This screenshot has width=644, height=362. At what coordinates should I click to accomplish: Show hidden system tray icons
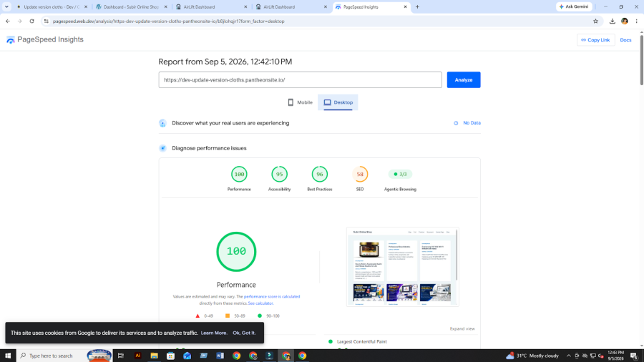click(568, 356)
